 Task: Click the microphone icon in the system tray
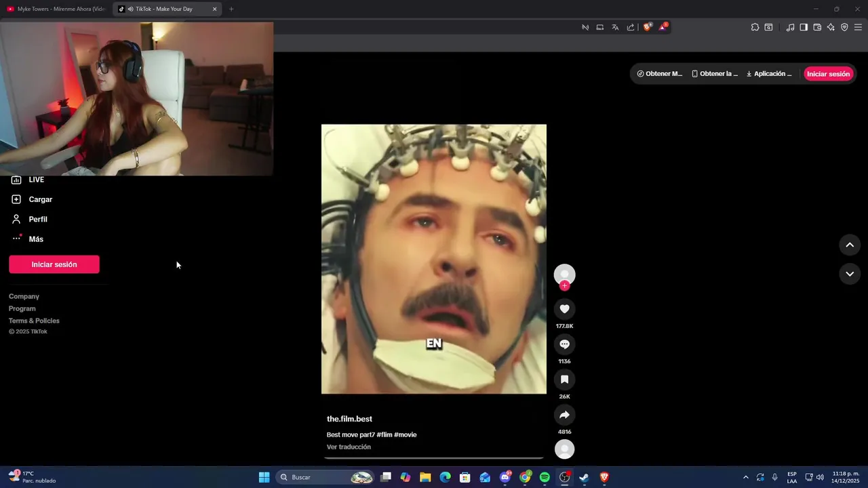click(775, 477)
